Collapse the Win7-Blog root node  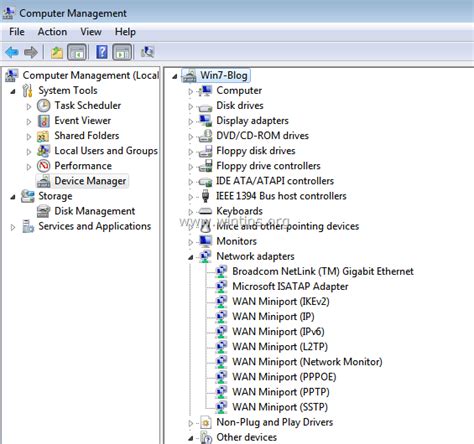coord(175,77)
